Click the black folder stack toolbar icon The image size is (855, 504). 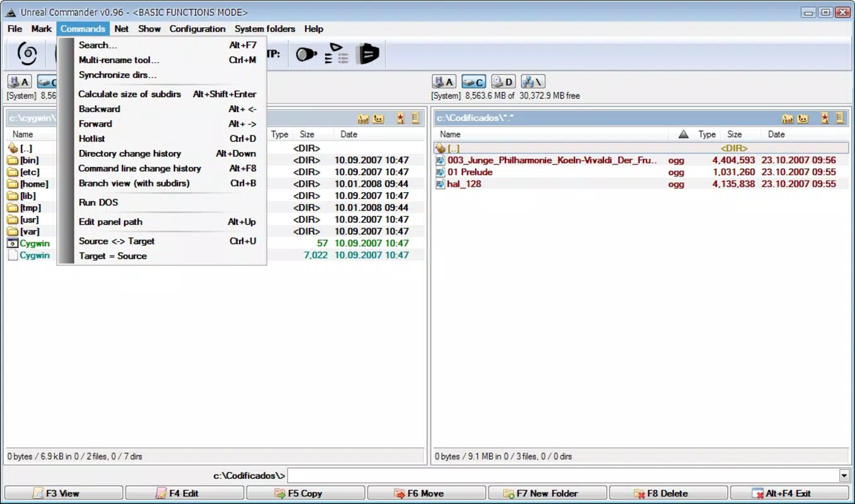pyautogui.click(x=368, y=54)
